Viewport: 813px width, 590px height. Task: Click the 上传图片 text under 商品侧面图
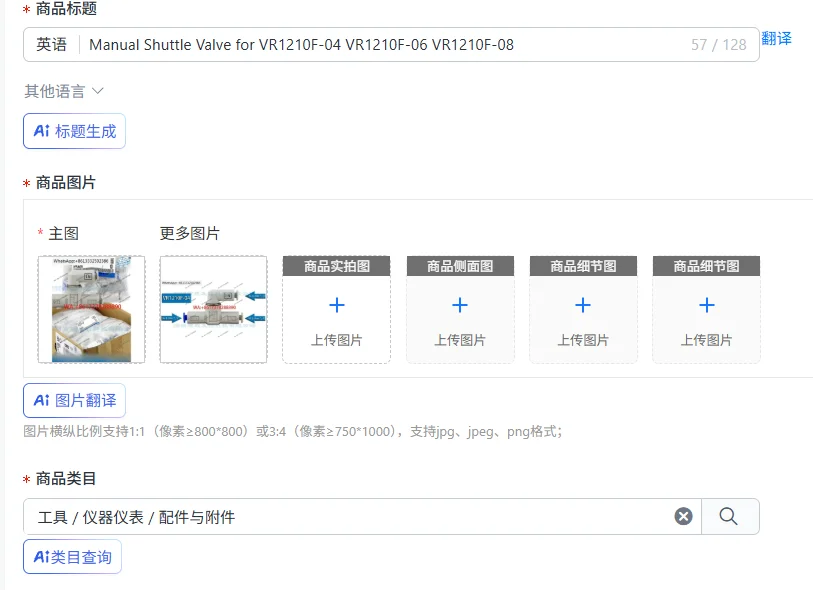[460, 340]
